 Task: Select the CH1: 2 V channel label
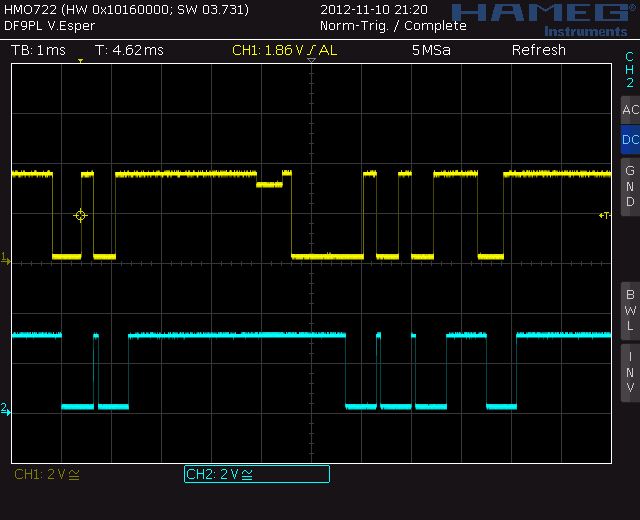tap(47, 474)
